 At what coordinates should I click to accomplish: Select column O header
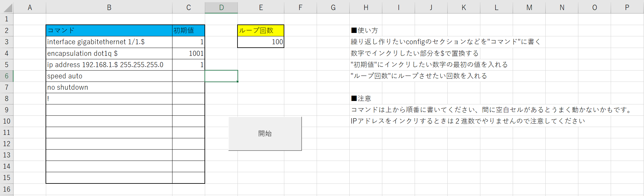tap(595, 8)
